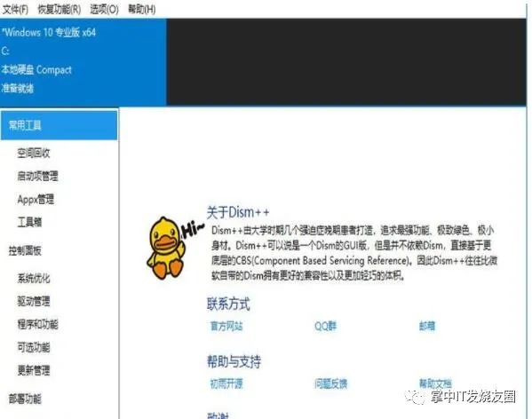Image resolution: width=532 pixels, height=419 pixels.
Task: Click the 官方网站 link
Action: 226,326
